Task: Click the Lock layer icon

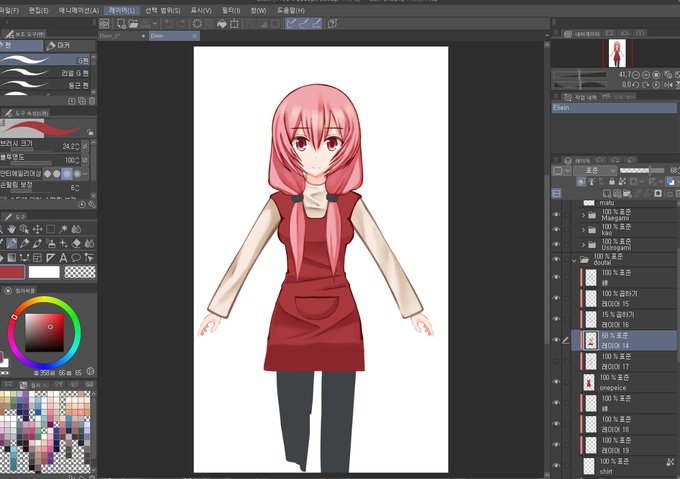Action: point(612,182)
